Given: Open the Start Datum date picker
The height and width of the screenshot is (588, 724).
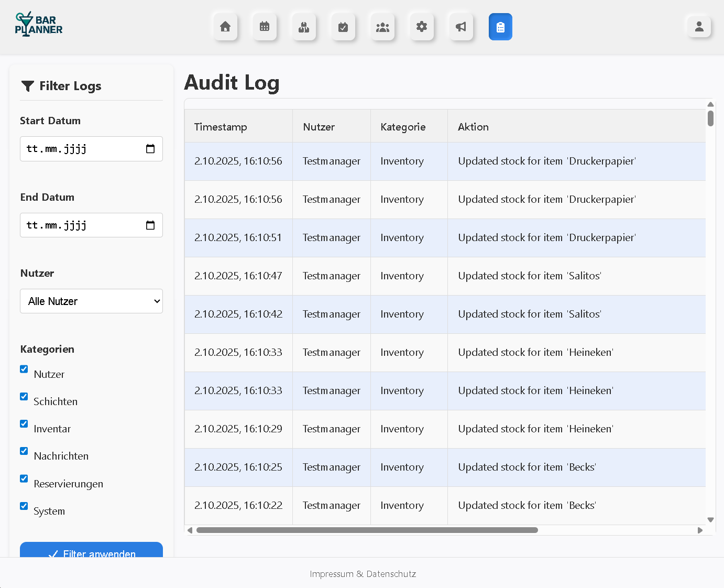Looking at the screenshot, I should [150, 149].
